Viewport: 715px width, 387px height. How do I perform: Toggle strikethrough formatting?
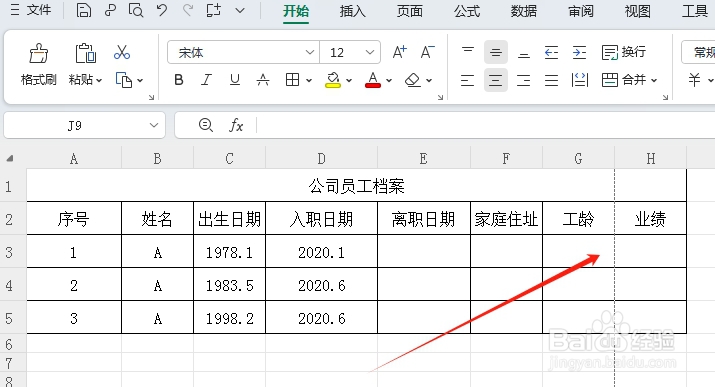click(263, 80)
